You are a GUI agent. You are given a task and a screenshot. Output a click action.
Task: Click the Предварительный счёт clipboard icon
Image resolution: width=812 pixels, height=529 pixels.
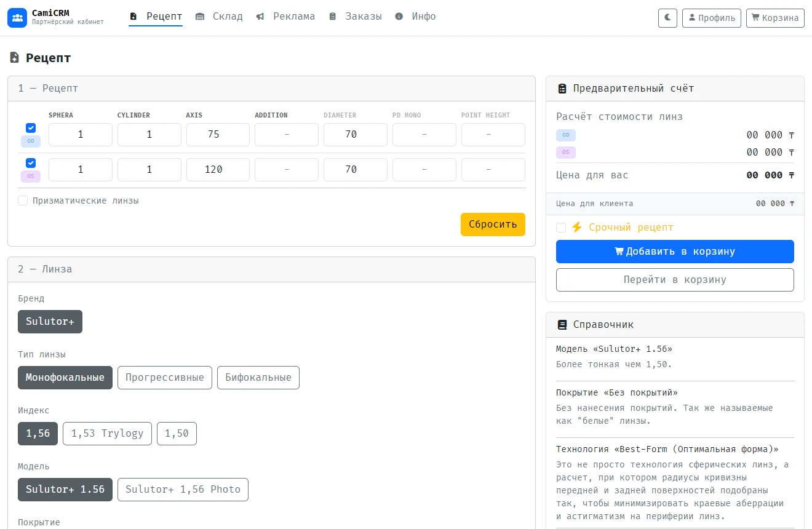(x=562, y=89)
